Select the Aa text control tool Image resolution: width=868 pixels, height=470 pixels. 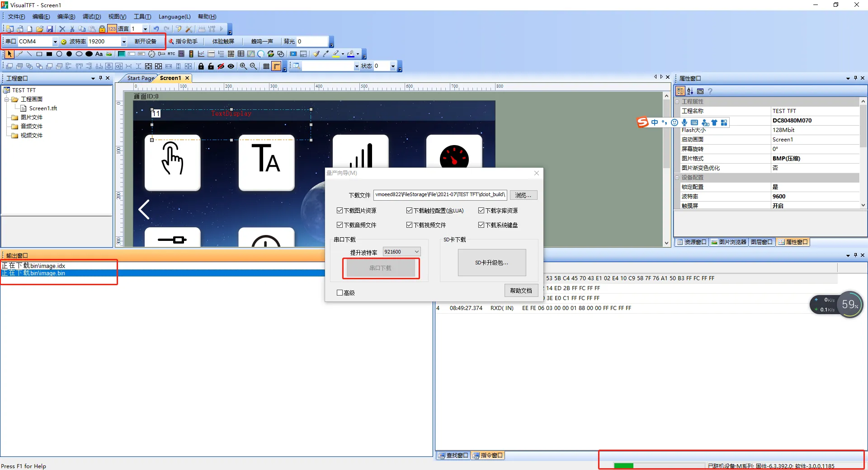click(x=99, y=54)
